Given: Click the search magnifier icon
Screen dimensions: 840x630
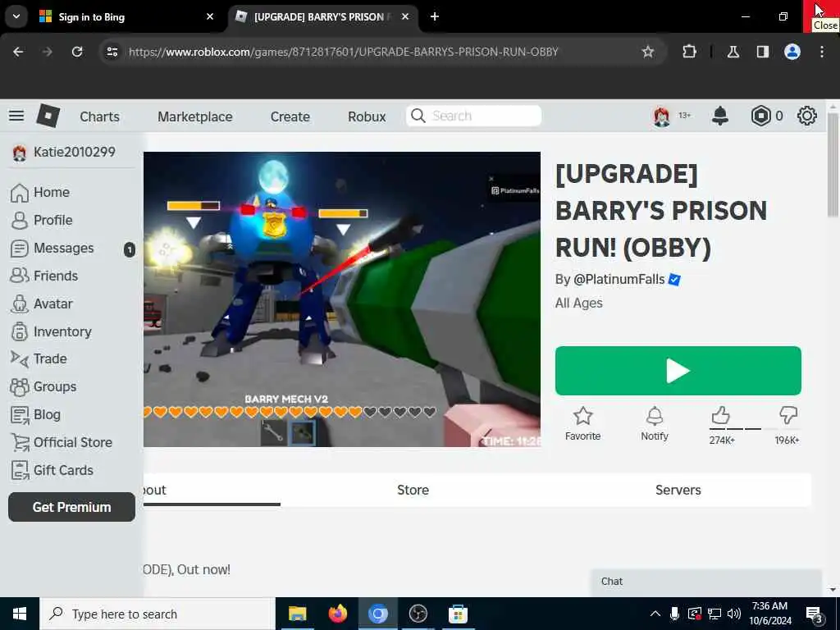Looking at the screenshot, I should (x=418, y=116).
